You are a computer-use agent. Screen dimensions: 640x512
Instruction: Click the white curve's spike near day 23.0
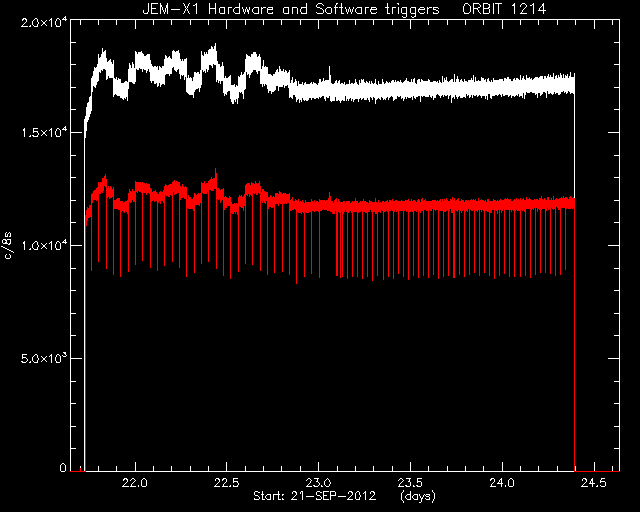329,73
